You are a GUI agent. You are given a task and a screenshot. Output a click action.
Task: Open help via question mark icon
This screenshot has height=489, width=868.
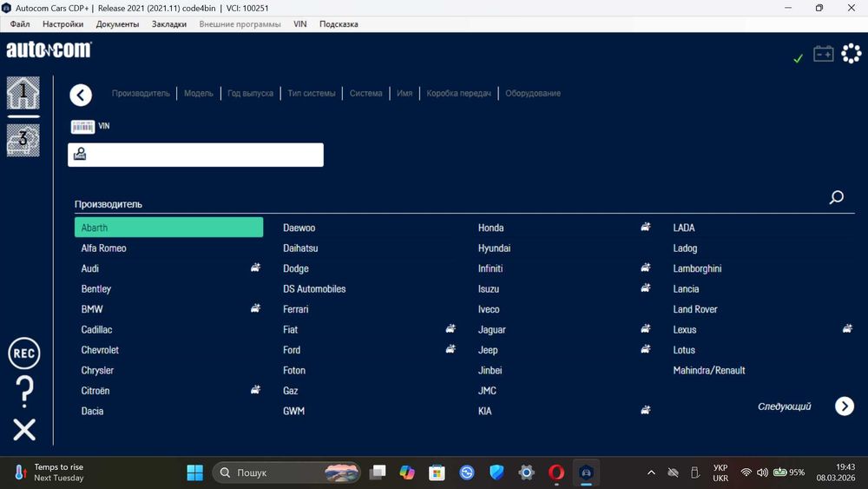(x=24, y=392)
